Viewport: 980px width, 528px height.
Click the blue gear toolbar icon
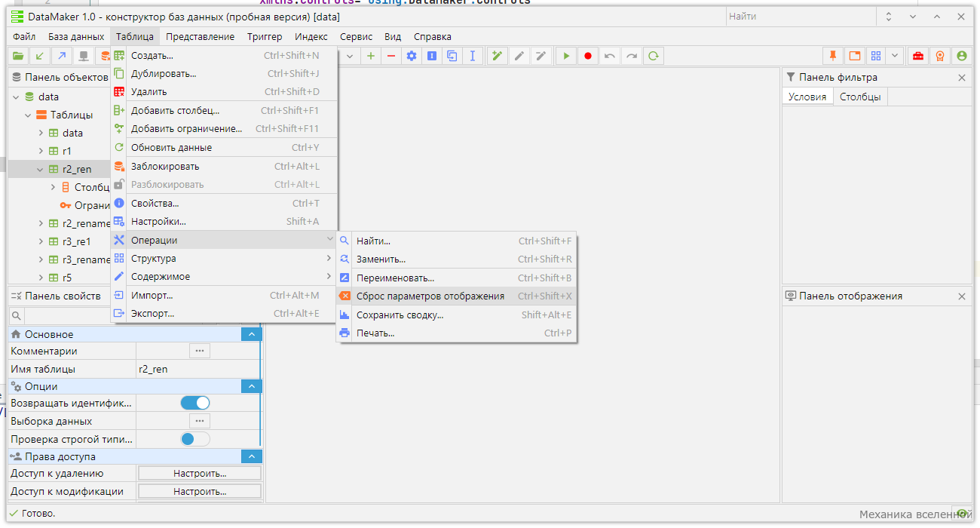click(x=412, y=56)
